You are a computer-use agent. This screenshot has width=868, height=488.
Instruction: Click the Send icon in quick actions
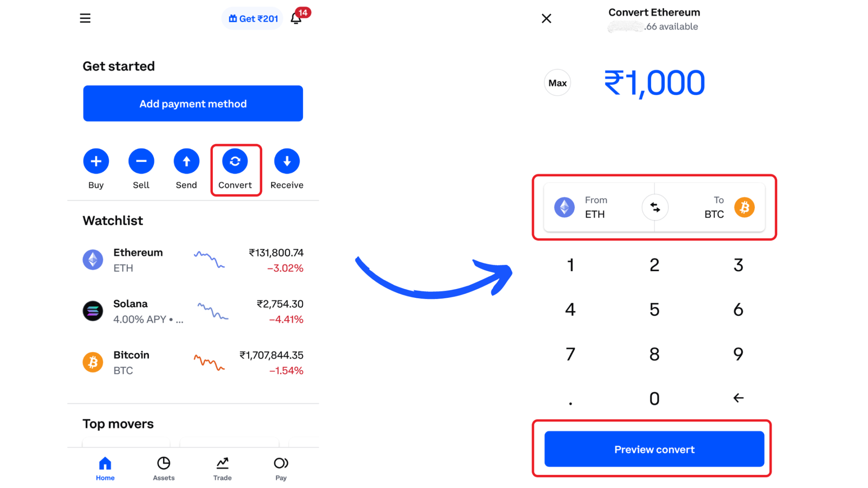pyautogui.click(x=186, y=161)
